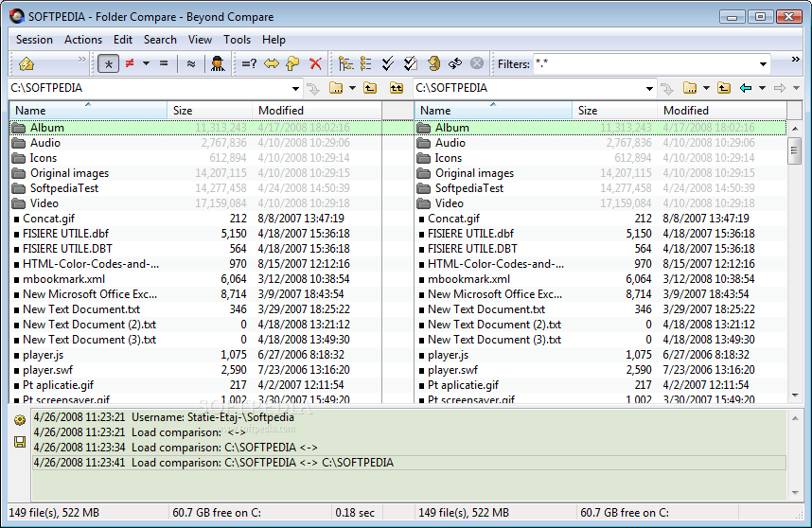This screenshot has width=812, height=528.
Task: Select Concat.gif in right pane
Action: [601, 219]
